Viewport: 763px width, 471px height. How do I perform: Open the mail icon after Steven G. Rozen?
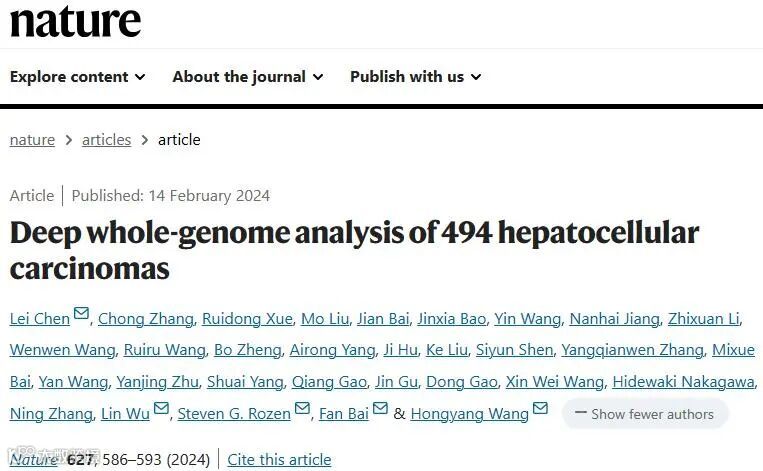click(302, 408)
